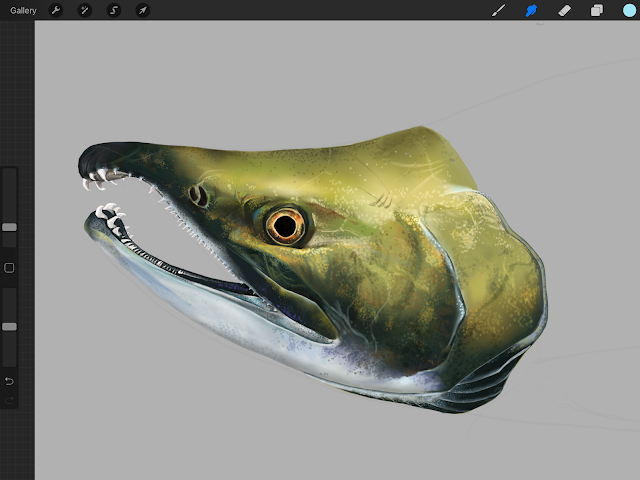
Task: Open the Gallery
Action: pos(23,10)
